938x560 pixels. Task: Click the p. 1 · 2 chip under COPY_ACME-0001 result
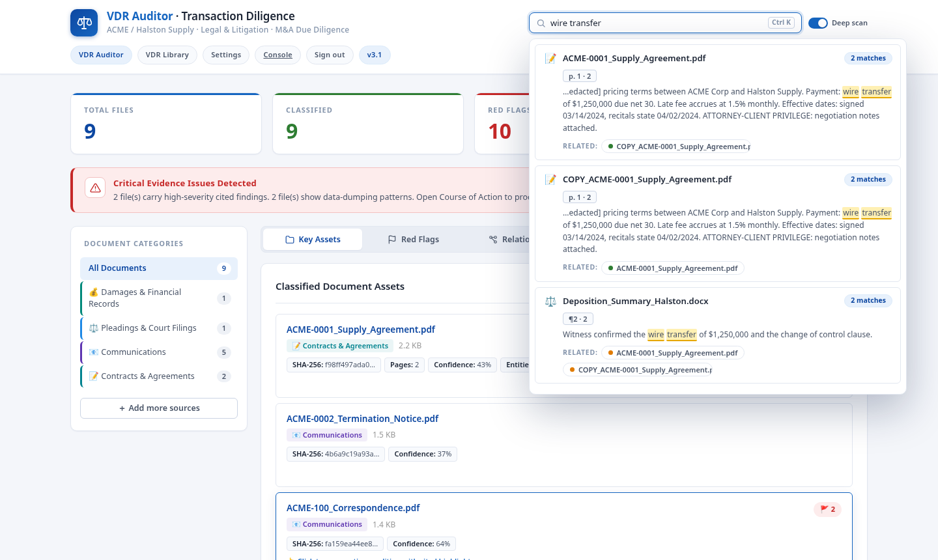(x=580, y=197)
